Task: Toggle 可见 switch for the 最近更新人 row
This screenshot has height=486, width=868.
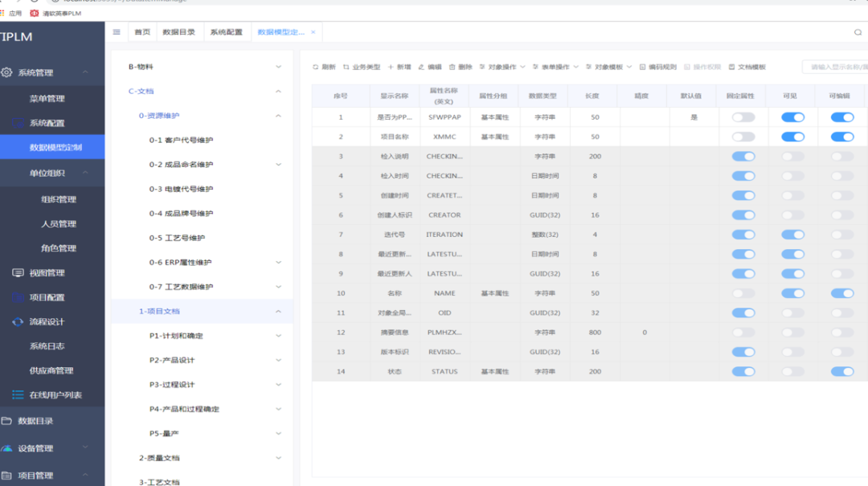Action: tap(792, 274)
